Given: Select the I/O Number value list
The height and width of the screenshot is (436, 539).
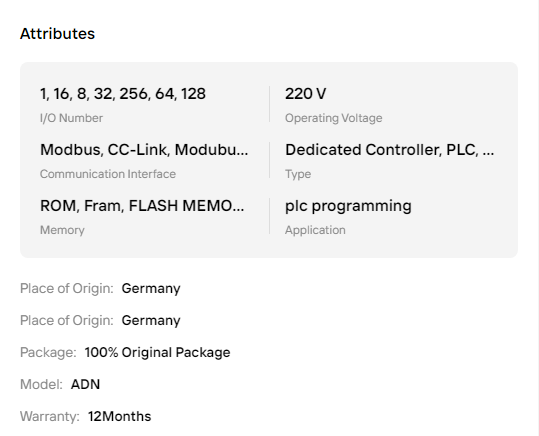Looking at the screenshot, I should point(123,94).
